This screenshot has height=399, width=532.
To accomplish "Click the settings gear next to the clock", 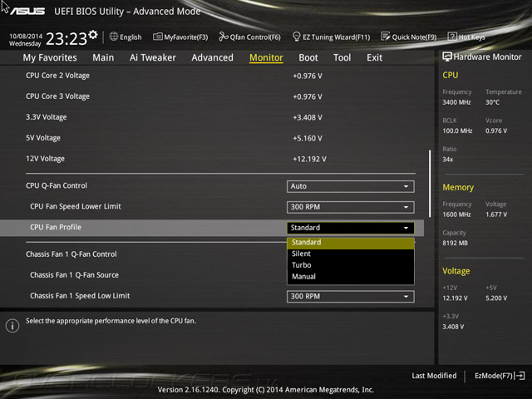I will tap(93, 35).
